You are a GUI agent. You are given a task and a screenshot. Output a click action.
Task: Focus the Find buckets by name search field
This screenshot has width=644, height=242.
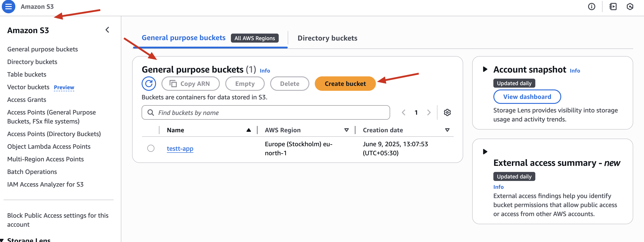[x=265, y=113]
